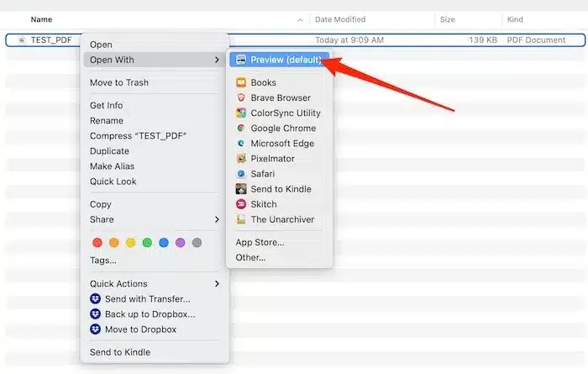The width and height of the screenshot is (588, 374).
Task: Expand the Open With submenu arrow
Action: 217,60
